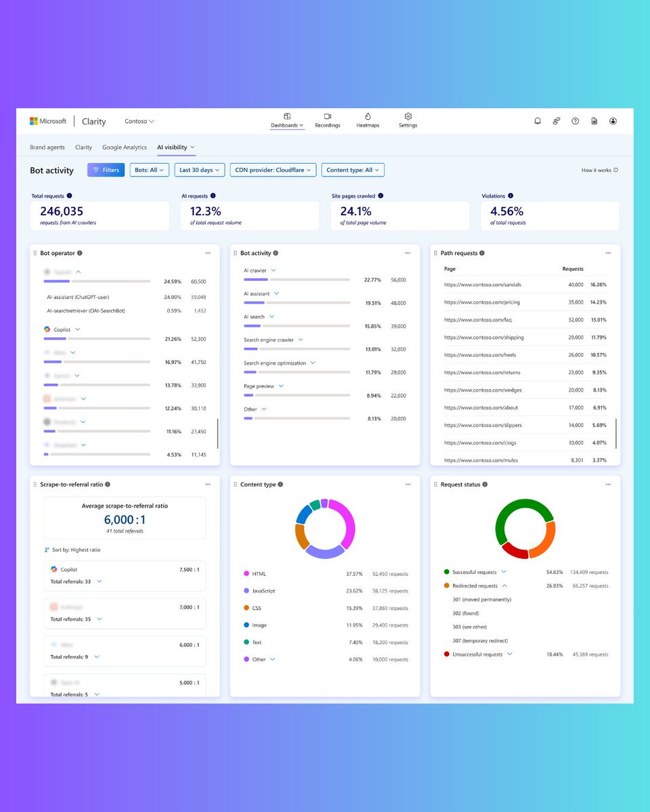Screen dimensions: 650x812
Task: Expand the Copilot row in Bot operator
Action: click(78, 330)
